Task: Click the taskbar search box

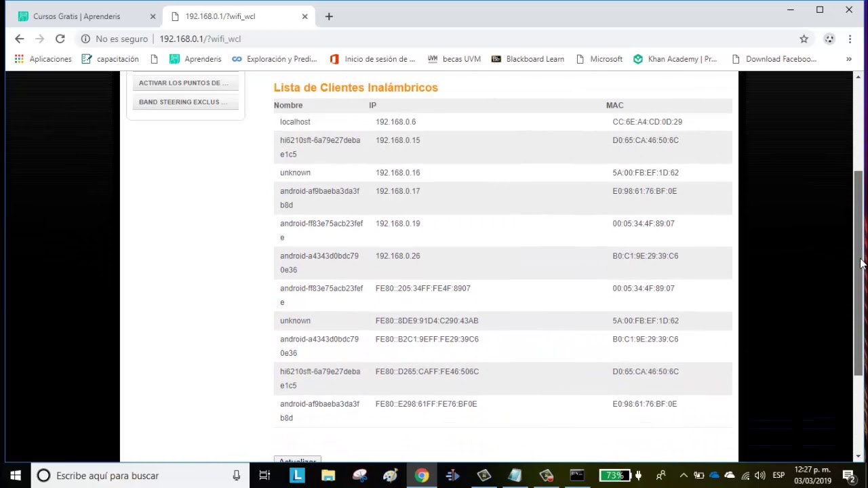Action: pyautogui.click(x=139, y=476)
